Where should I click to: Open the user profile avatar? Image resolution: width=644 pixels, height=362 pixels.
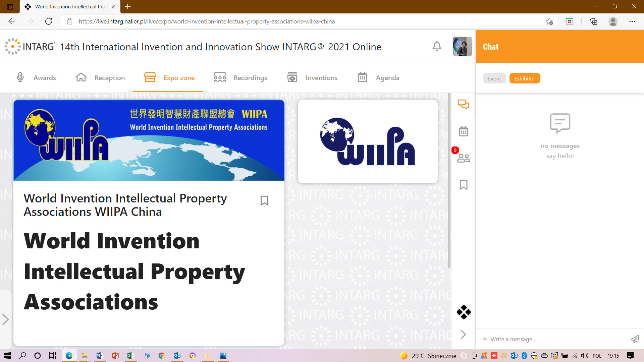click(462, 46)
